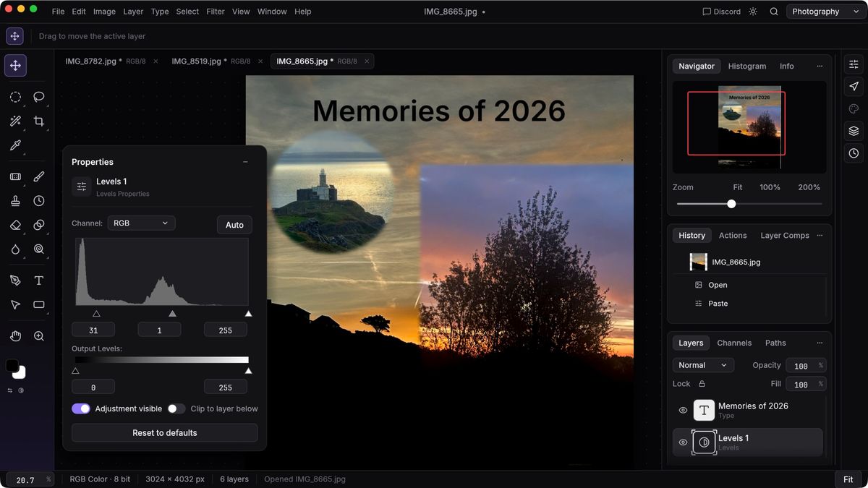This screenshot has height=488, width=868.
Task: Select the Hand tool
Action: (15, 336)
